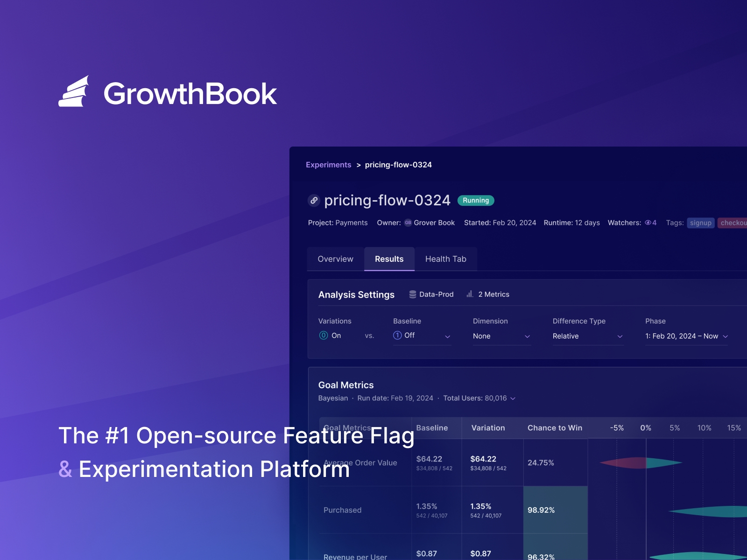747x560 pixels.
Task: Click the variation 1 circle icon next to Off
Action: click(x=397, y=336)
